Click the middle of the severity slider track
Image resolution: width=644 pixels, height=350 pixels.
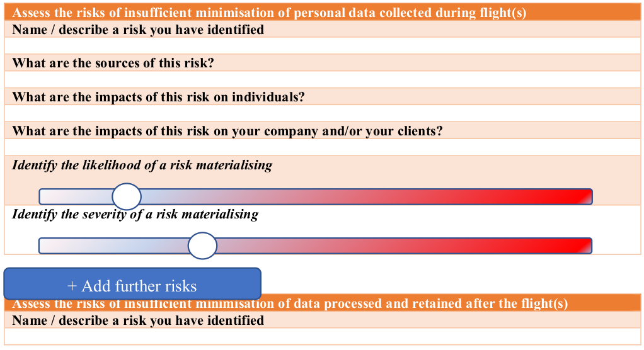coord(316,246)
